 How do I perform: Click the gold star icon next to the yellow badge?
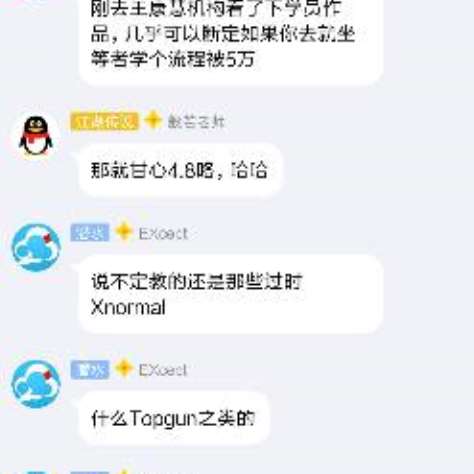[153, 120]
